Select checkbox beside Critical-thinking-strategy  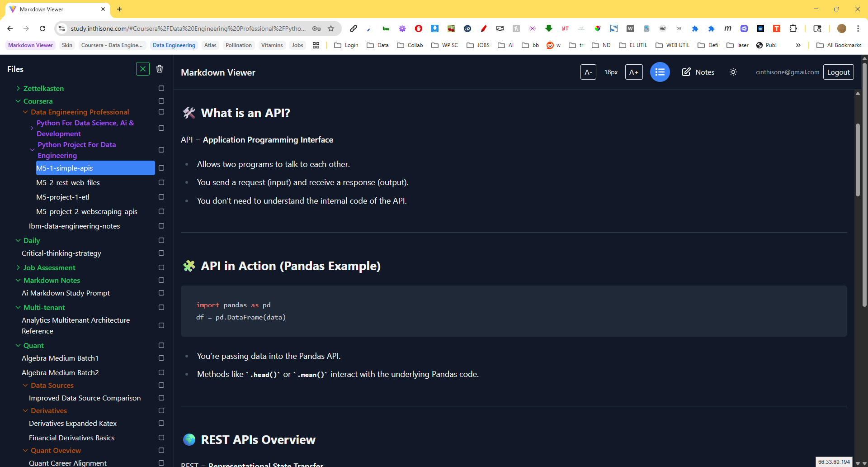pos(161,253)
